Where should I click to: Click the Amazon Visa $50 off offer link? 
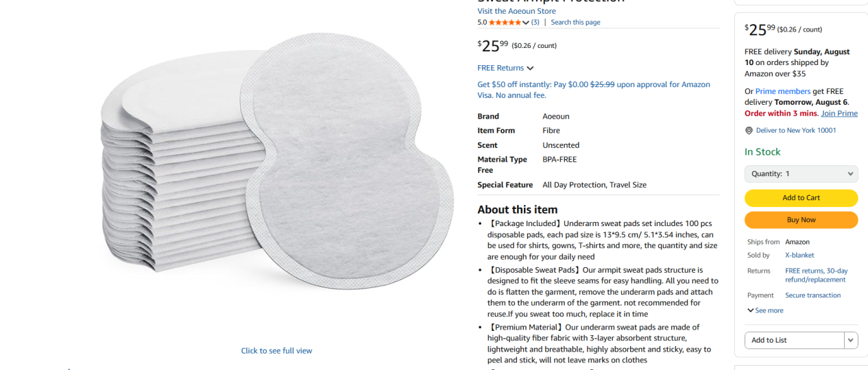coord(594,90)
